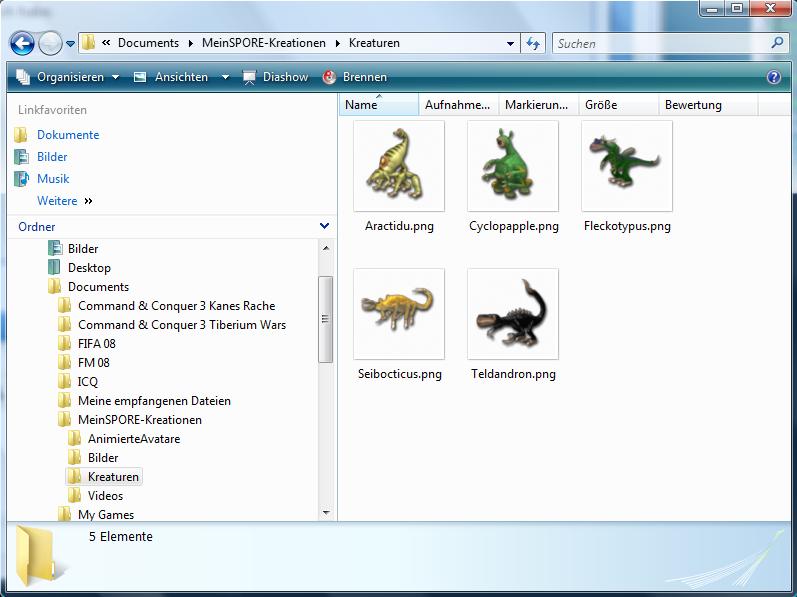The image size is (797, 597).
Task: Sort by Aufnahme... column header
Action: 459,105
